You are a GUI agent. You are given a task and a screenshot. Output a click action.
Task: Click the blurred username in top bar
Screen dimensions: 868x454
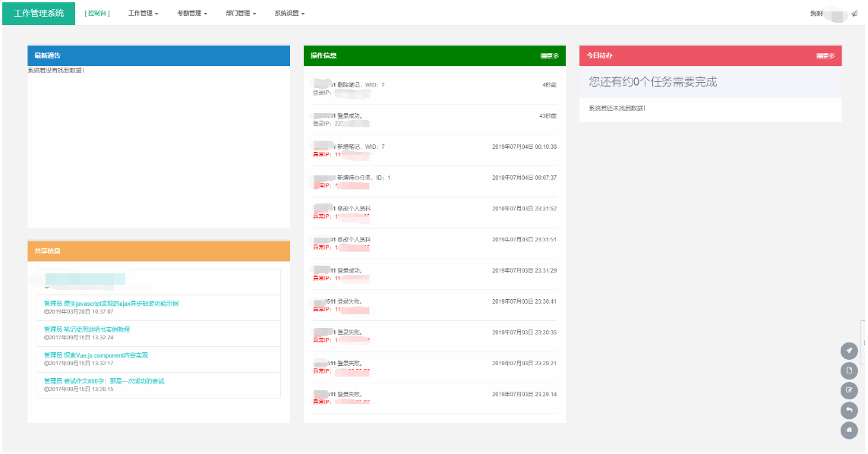point(835,14)
